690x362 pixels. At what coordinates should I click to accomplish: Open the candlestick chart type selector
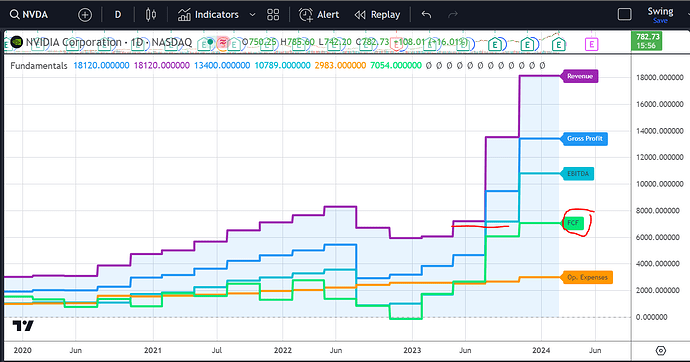[150, 15]
